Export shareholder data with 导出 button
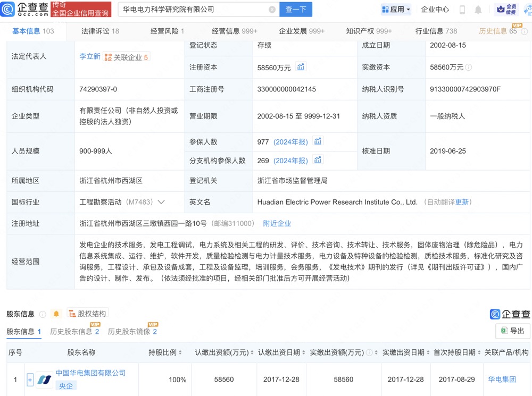This screenshot has width=532, height=396. (512, 331)
